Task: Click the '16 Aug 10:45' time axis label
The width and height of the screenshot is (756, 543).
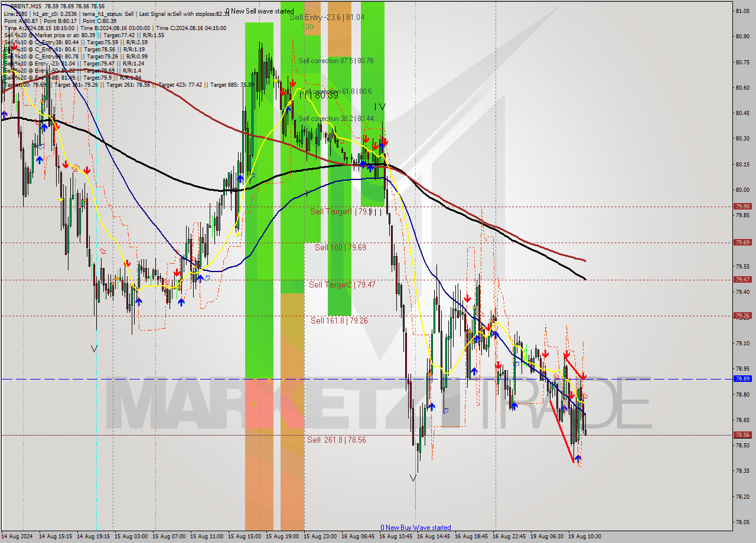Action: (x=396, y=537)
